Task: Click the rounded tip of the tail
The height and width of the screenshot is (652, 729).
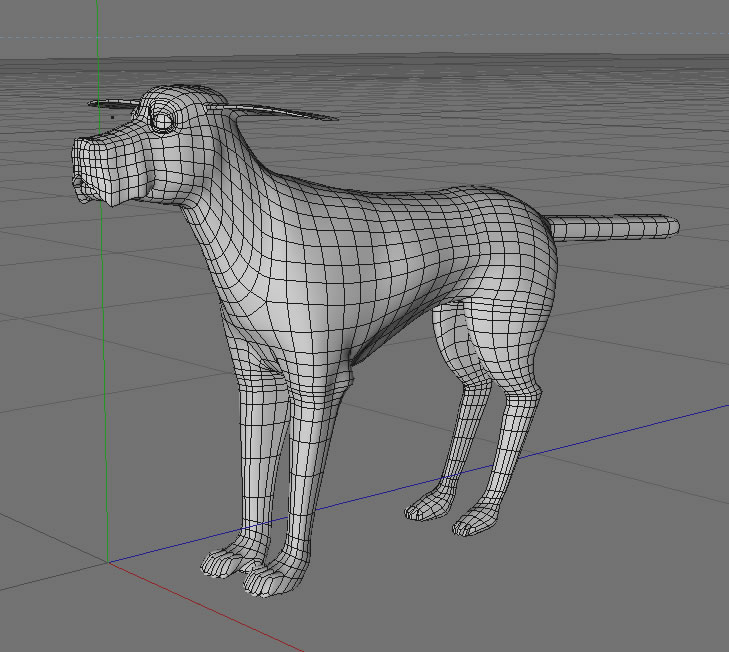Action: [x=672, y=226]
